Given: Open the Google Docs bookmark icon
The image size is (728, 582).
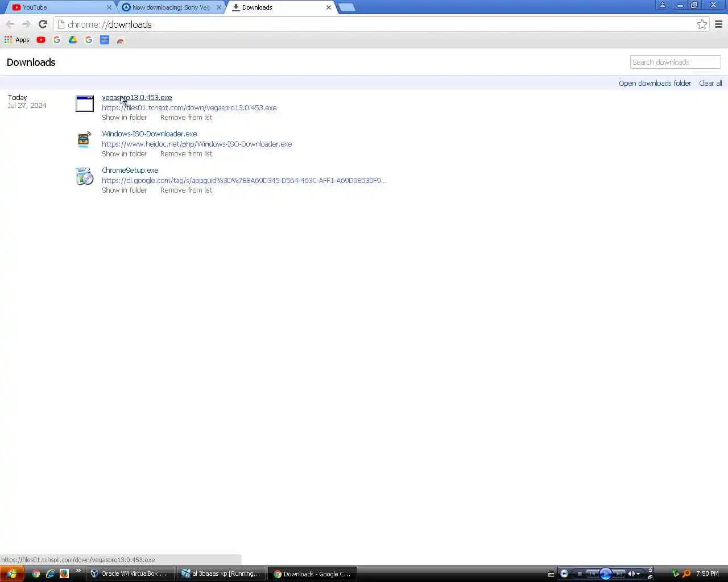Looking at the screenshot, I should 105,40.
